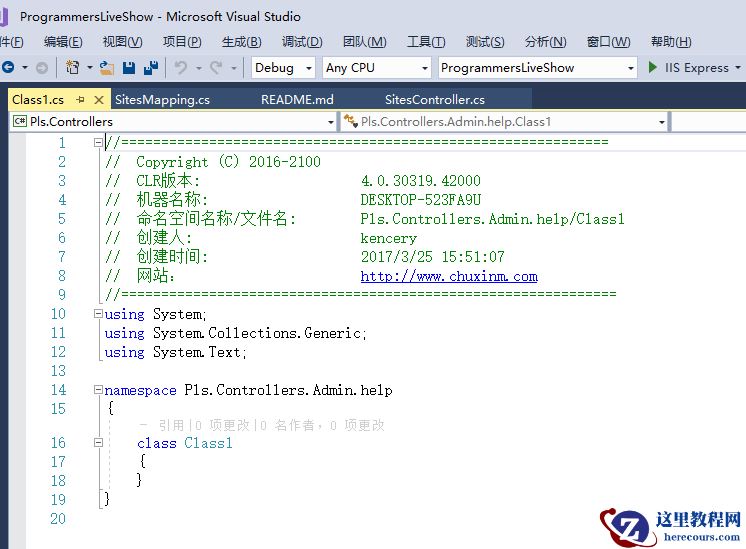Click line number 20 in the gutter
The width and height of the screenshot is (746, 549).
[x=58, y=519]
